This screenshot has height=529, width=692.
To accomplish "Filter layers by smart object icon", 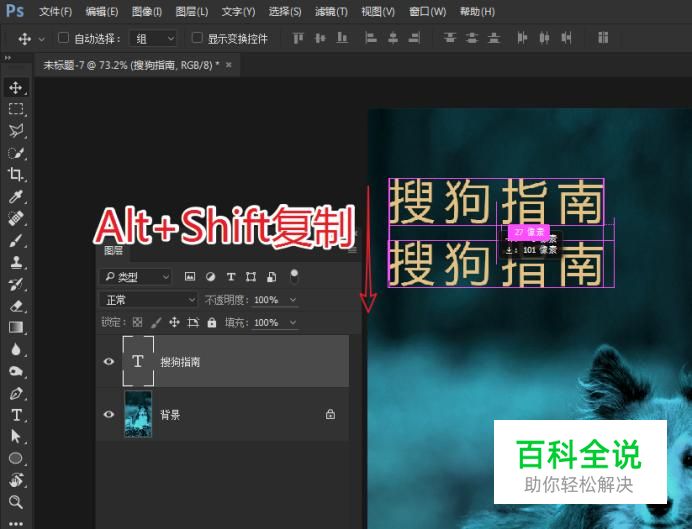I will pyautogui.click(x=271, y=277).
